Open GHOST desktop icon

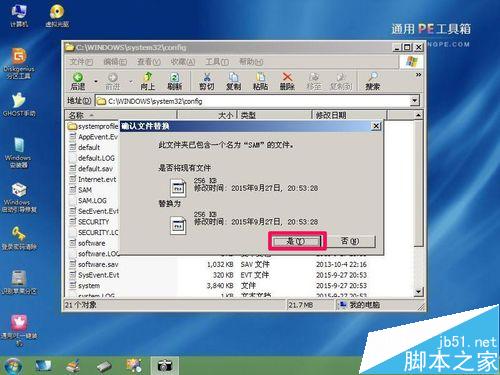click(x=19, y=104)
